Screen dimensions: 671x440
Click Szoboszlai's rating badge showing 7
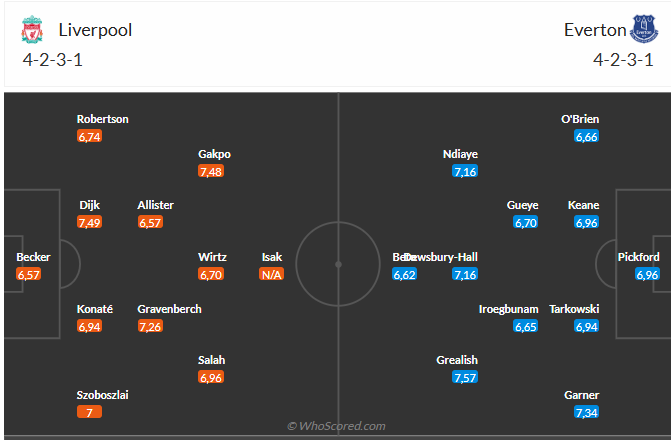click(89, 412)
